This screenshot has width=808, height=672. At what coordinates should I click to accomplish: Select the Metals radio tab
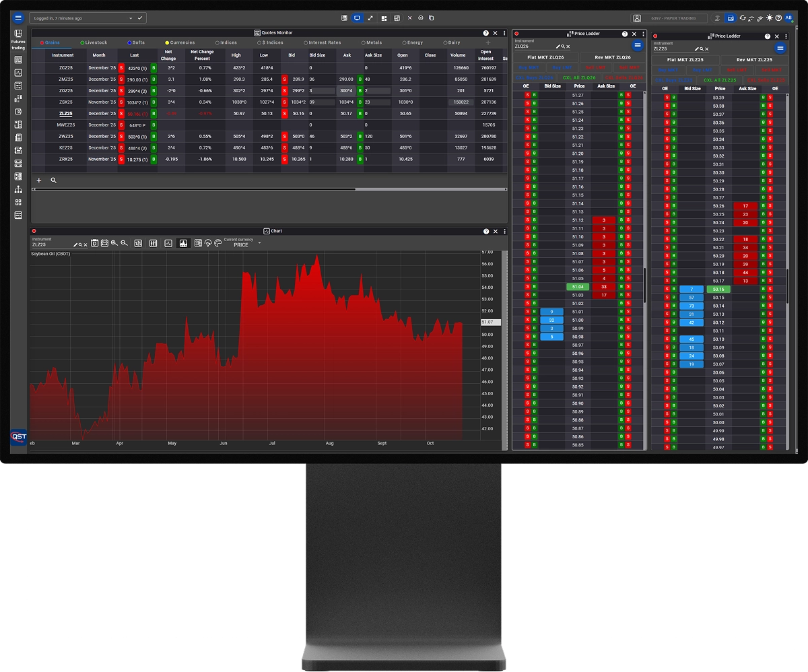(371, 42)
